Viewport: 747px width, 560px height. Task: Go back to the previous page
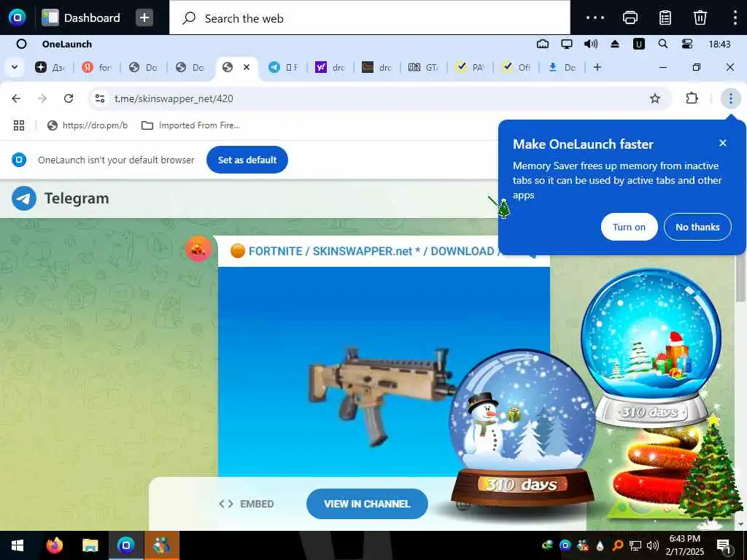pyautogui.click(x=16, y=98)
